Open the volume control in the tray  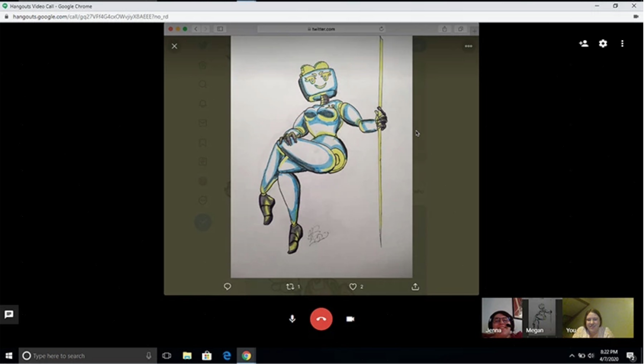tap(591, 355)
